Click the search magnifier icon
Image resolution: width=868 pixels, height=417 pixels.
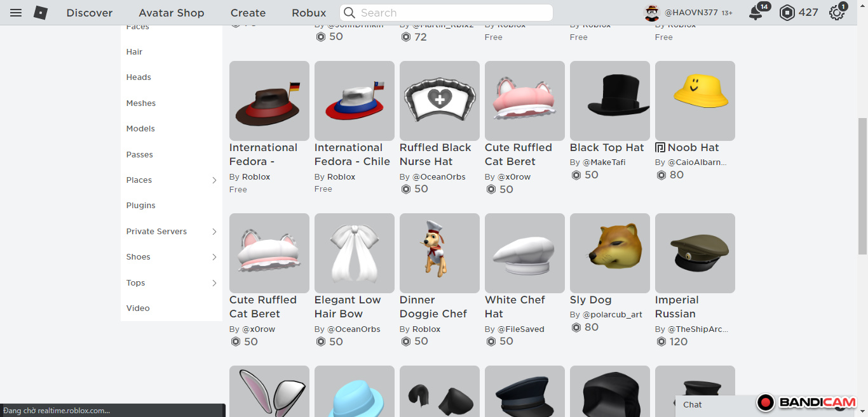pos(349,13)
